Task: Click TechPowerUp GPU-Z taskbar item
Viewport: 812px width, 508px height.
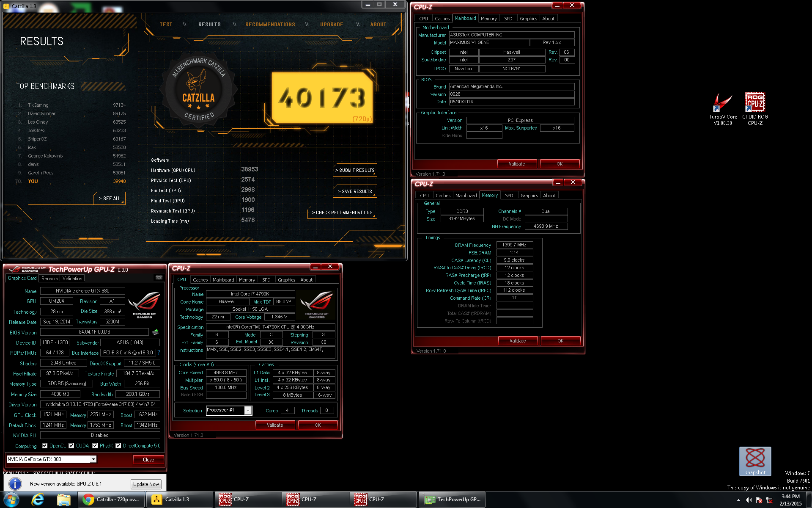Action: tap(452, 500)
